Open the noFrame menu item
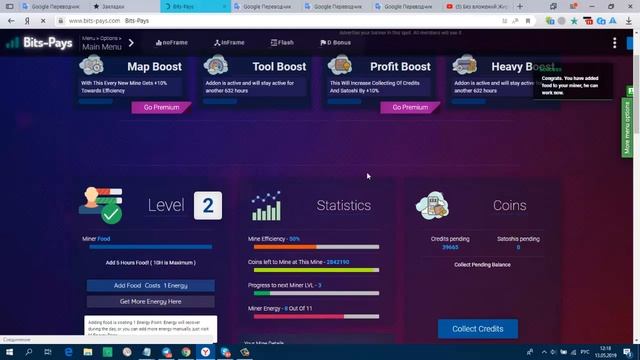The height and width of the screenshot is (360, 640). pyautogui.click(x=172, y=42)
